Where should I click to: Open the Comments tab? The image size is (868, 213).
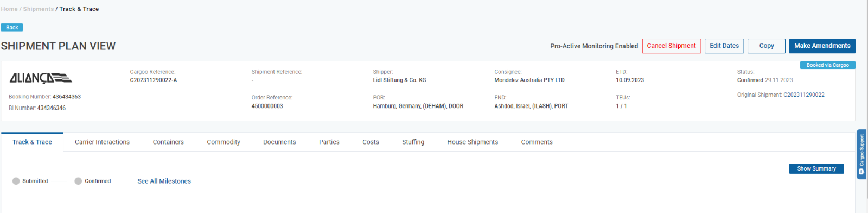pyautogui.click(x=537, y=142)
